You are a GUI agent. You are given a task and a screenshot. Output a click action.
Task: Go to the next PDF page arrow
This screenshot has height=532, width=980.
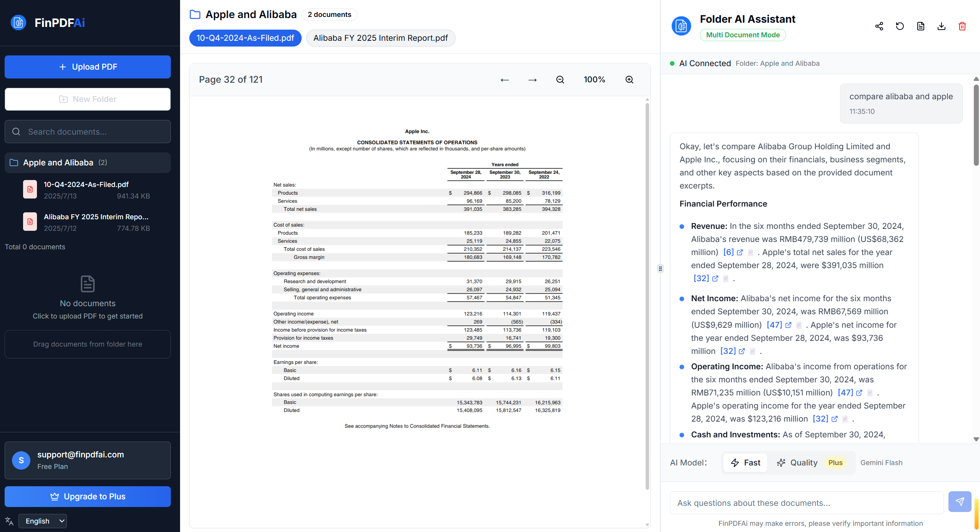pos(533,80)
